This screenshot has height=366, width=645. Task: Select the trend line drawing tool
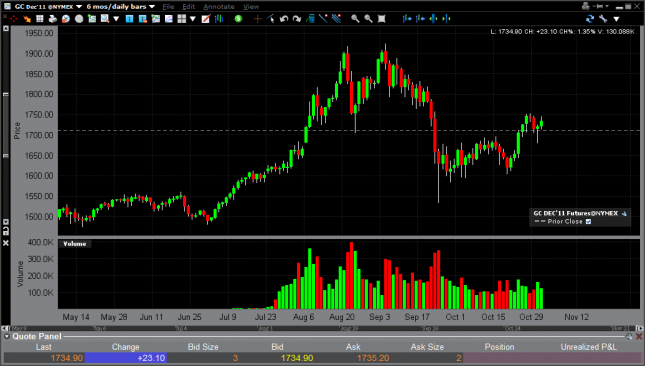(x=324, y=19)
